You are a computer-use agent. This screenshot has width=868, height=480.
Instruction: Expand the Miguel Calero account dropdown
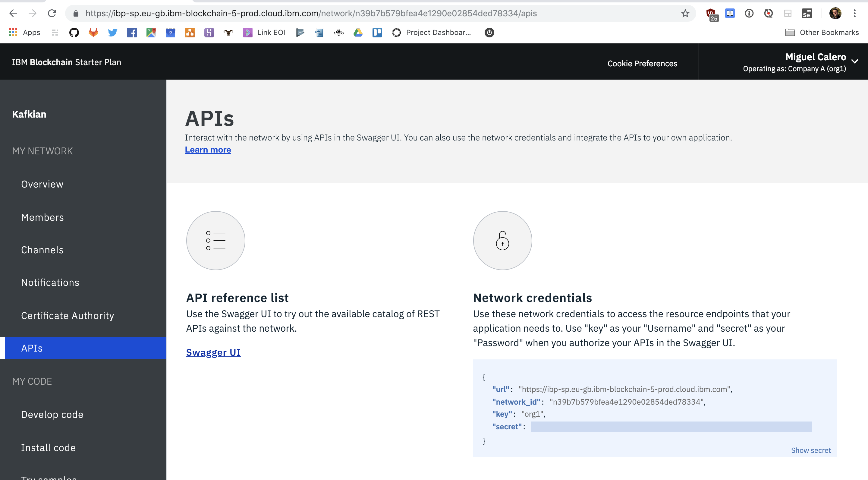coord(854,61)
